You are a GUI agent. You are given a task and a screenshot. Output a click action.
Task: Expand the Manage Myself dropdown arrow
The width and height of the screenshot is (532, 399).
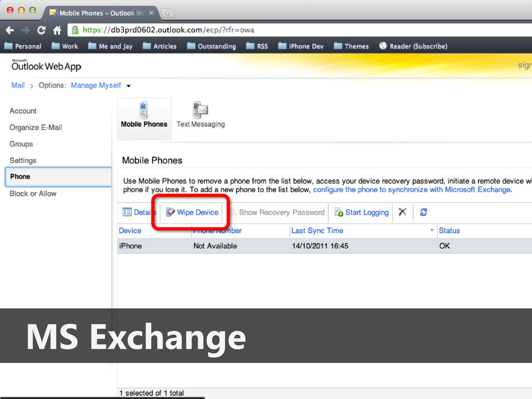pyautogui.click(x=129, y=86)
